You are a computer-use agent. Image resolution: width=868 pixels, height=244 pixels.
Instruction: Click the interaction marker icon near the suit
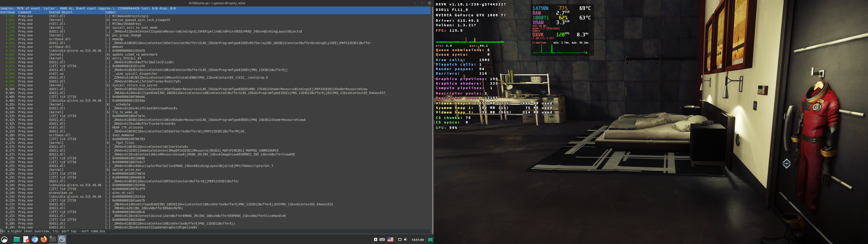point(786,163)
